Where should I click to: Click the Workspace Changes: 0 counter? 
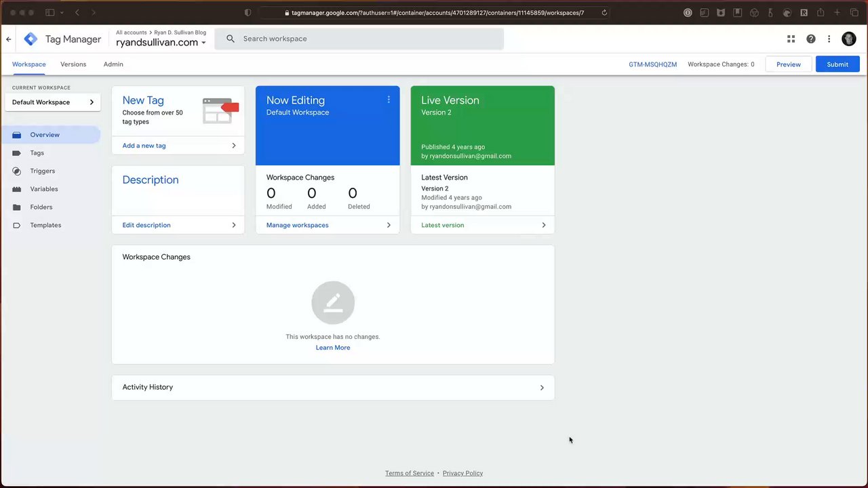[x=721, y=64]
